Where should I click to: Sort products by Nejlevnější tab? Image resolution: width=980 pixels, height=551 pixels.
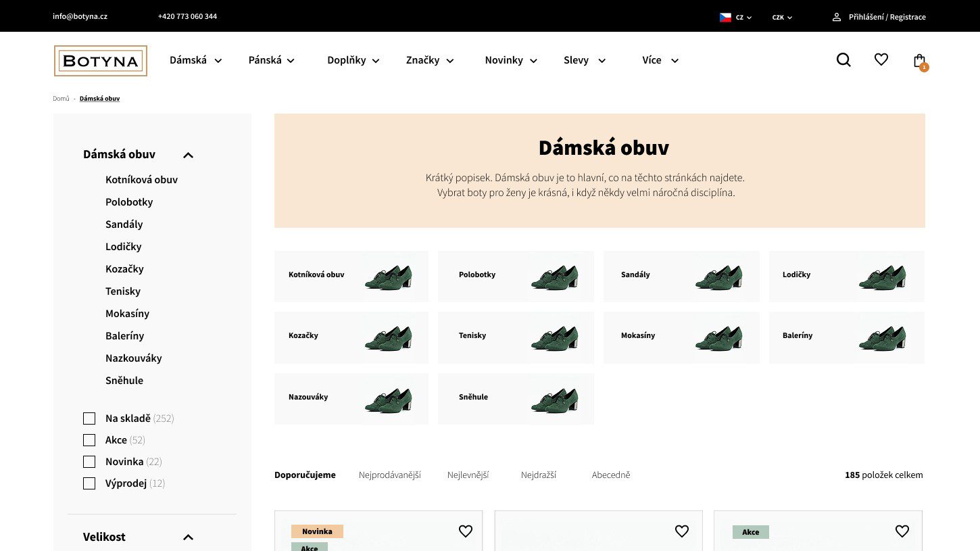click(468, 475)
